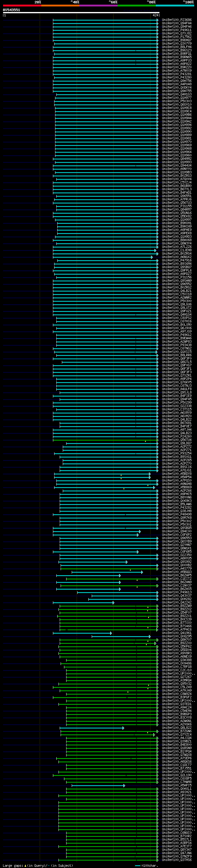Click the white query sequence bar
Screen dimensions: 197x868
coord(81,13)
